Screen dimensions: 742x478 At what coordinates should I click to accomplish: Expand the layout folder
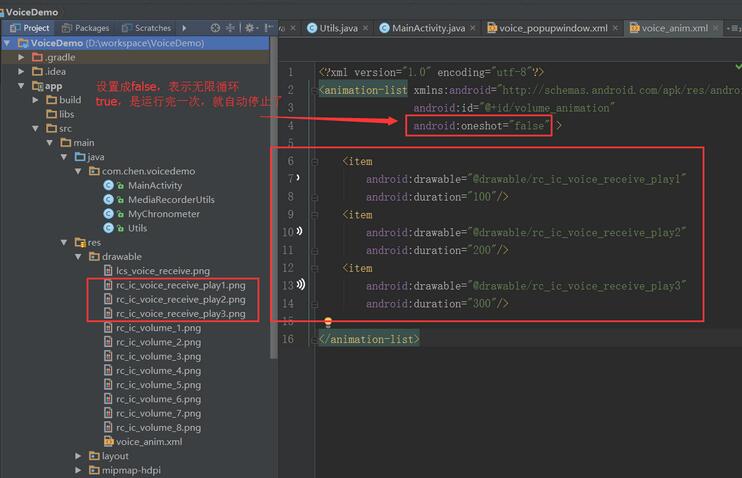click(x=79, y=456)
